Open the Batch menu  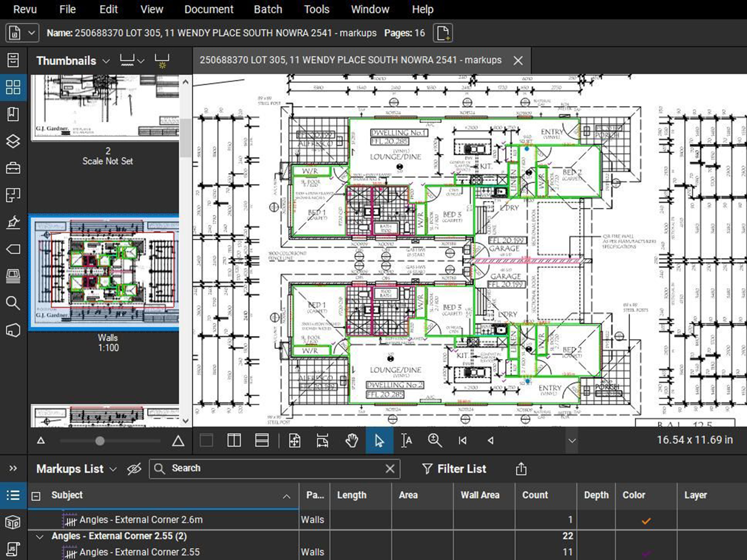[x=268, y=9]
